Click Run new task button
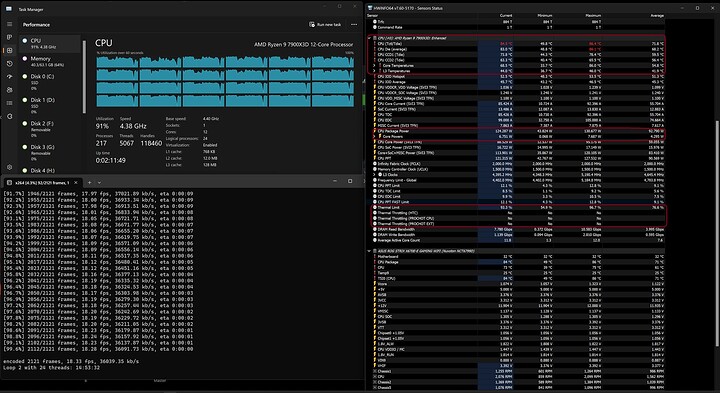The height and width of the screenshot is (393, 720). click(x=325, y=24)
